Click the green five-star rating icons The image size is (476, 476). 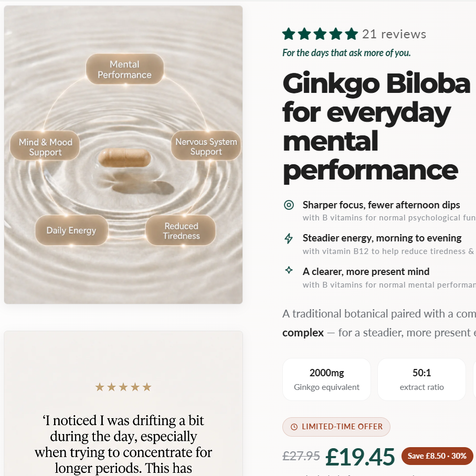click(320, 34)
